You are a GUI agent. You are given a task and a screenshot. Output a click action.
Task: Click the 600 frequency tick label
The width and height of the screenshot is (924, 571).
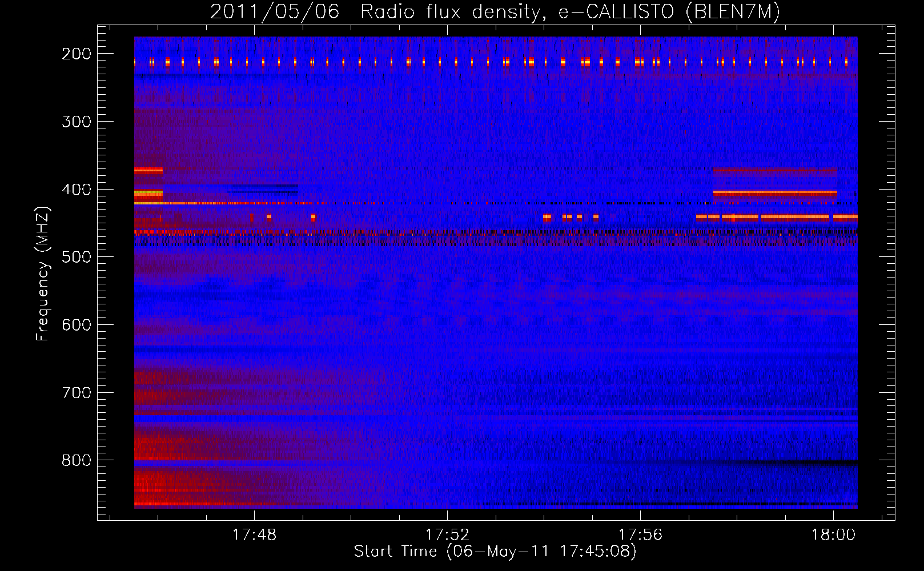(x=77, y=325)
